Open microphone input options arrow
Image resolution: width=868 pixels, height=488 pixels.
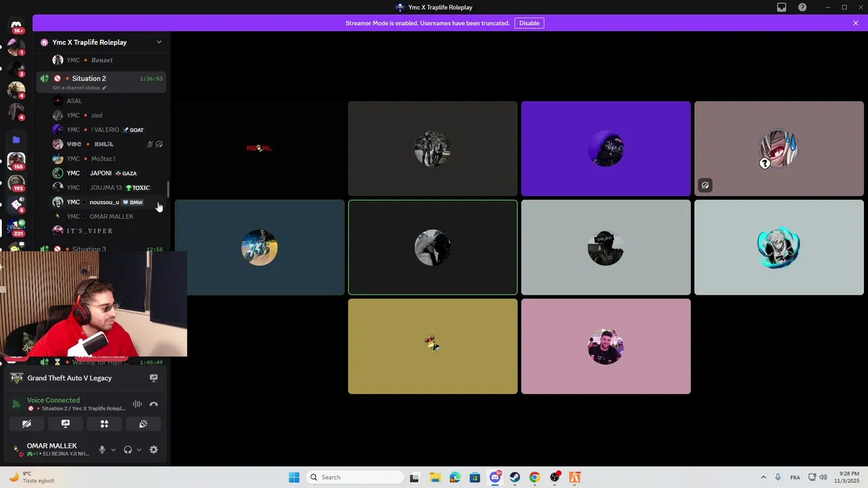coord(113,449)
